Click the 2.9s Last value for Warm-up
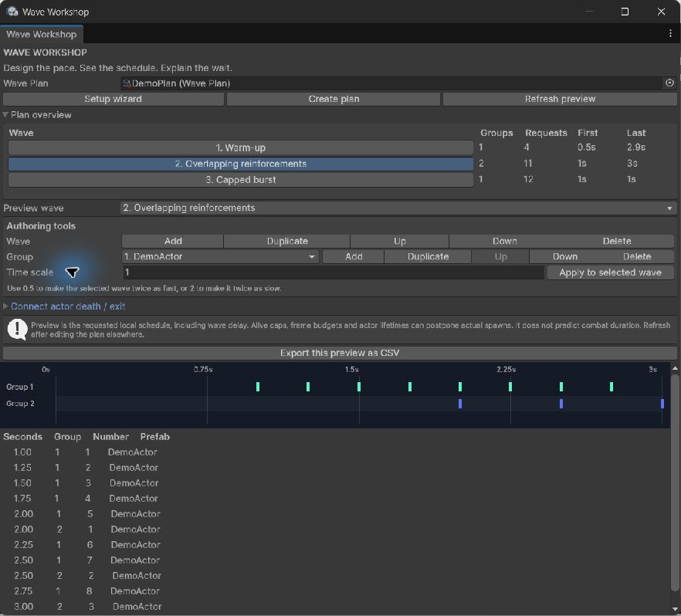 [x=636, y=147]
